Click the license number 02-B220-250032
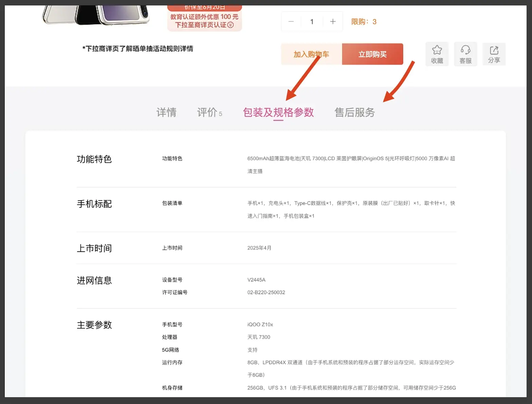 click(266, 292)
